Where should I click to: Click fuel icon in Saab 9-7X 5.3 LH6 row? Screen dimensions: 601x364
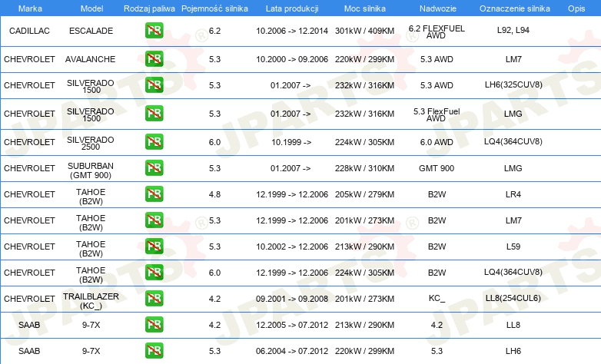tap(154, 350)
